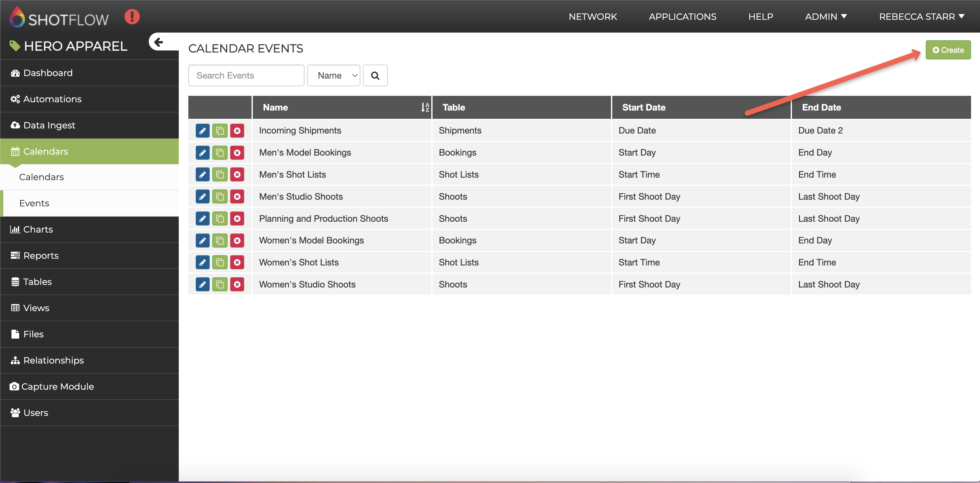Click the magnifier search button
This screenshot has height=483, width=980.
pyautogui.click(x=375, y=75)
